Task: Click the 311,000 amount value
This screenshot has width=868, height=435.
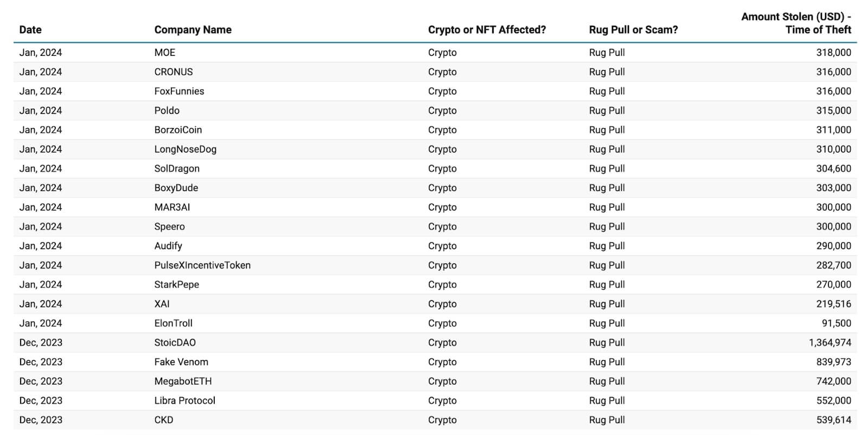Action: 834,130
